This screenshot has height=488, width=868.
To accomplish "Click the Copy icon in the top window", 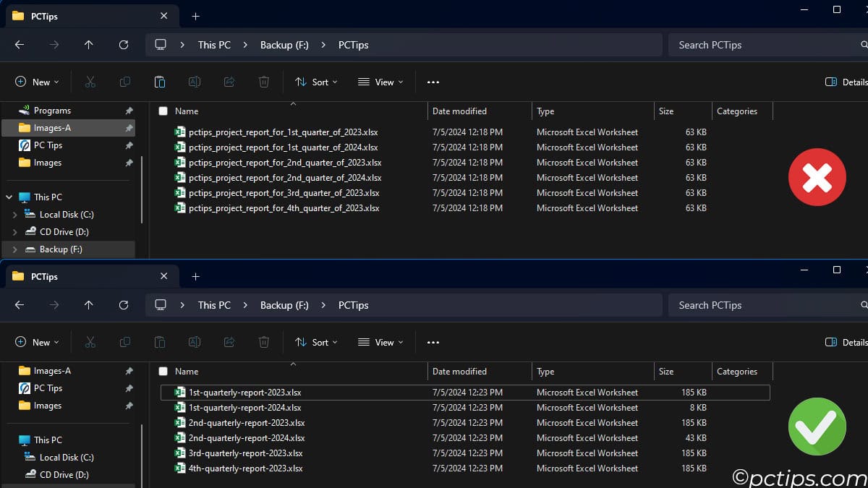I will (124, 82).
